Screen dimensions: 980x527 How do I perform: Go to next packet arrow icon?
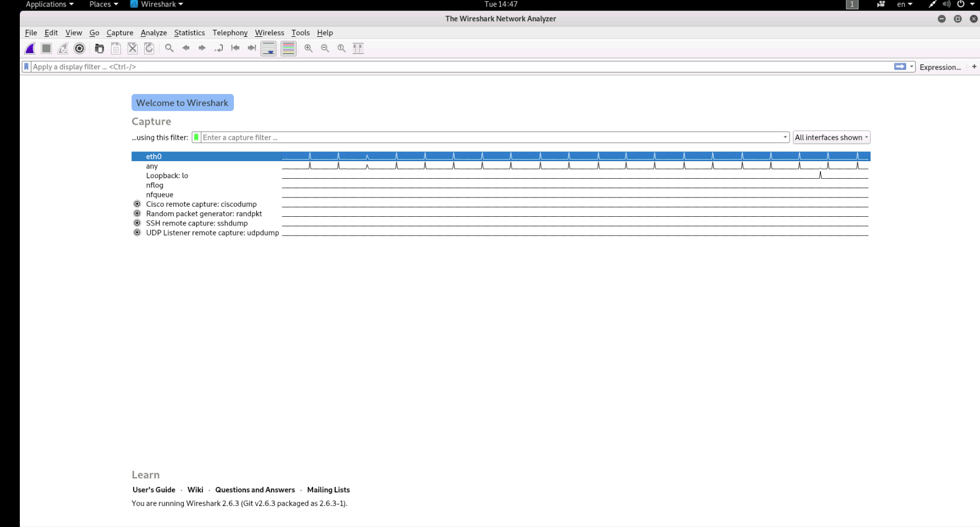(202, 48)
